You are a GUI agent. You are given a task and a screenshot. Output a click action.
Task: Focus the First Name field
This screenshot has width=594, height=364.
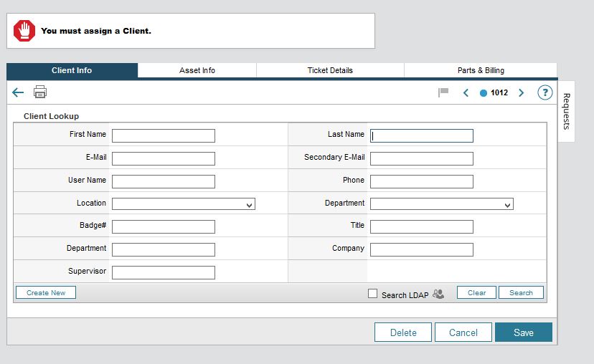tap(164, 136)
